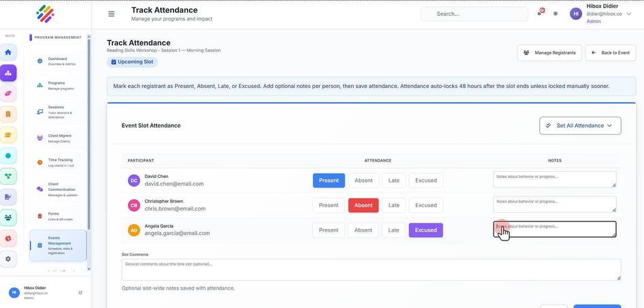
Task: Open Sessions in the sidebar menu
Action: [58, 112]
